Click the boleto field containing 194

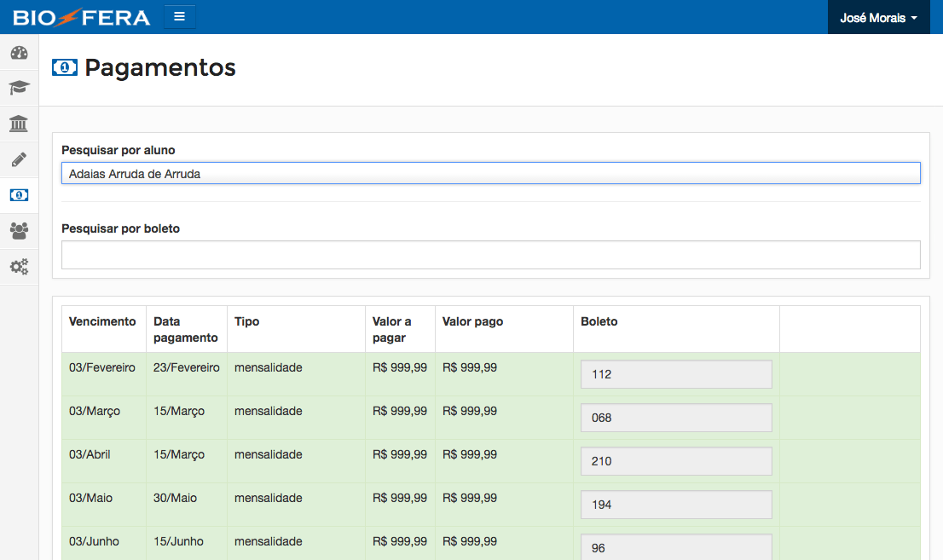[676, 505]
